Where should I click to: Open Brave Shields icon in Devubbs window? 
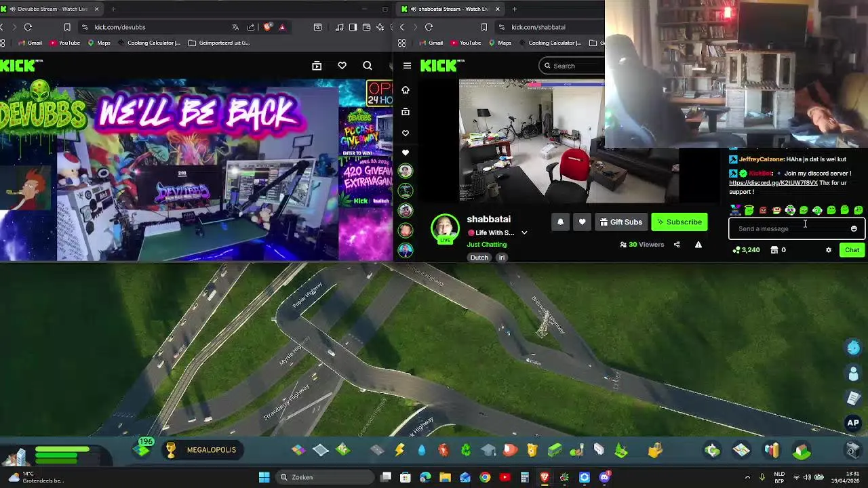pyautogui.click(x=267, y=27)
